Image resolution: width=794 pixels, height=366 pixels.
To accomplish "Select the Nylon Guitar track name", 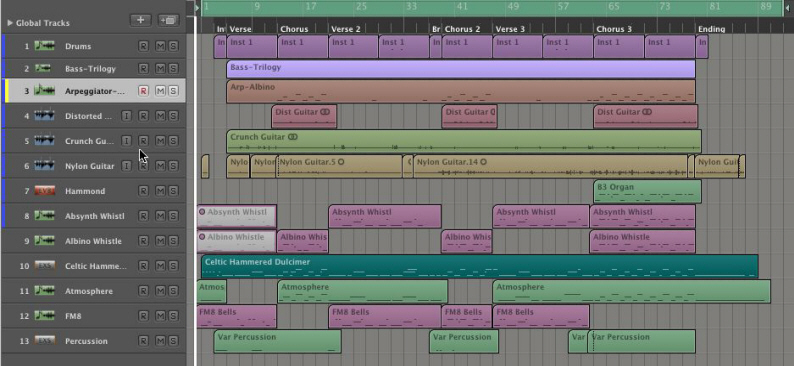I will coord(90,166).
